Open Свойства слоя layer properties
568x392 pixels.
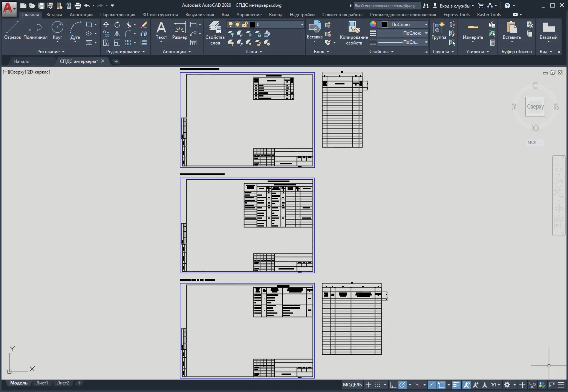(x=215, y=33)
